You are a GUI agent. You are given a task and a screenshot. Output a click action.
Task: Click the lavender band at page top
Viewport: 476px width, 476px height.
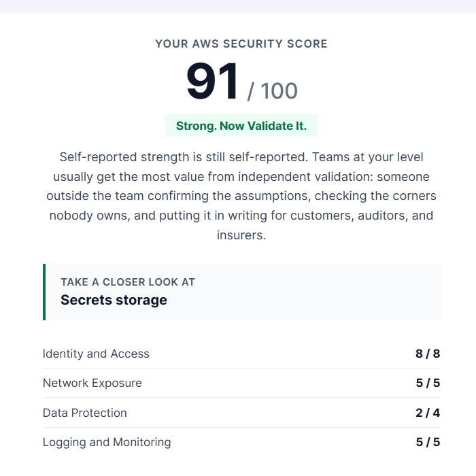coord(238,6)
